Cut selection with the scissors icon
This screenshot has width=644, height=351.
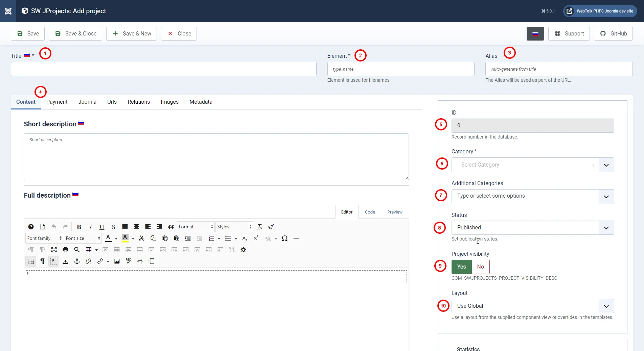[x=142, y=238]
